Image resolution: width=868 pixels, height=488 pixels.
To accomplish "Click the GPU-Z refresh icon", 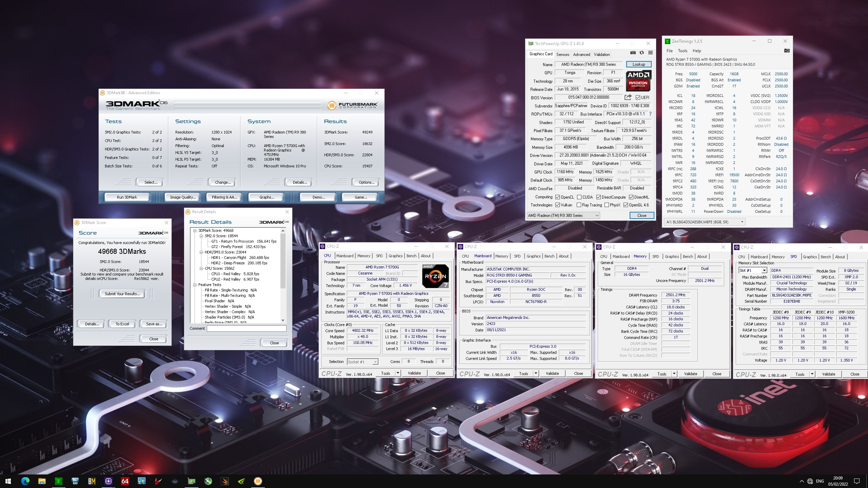I will (x=642, y=53).
